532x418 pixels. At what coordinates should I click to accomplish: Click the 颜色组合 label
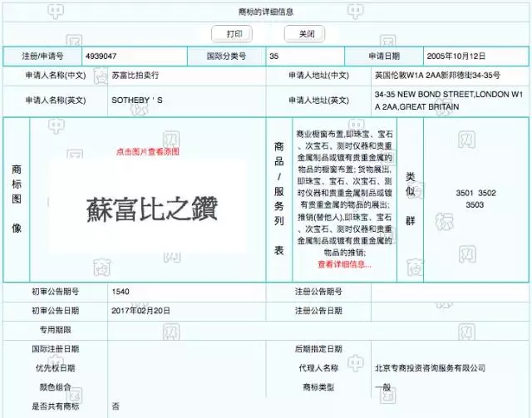56,386
